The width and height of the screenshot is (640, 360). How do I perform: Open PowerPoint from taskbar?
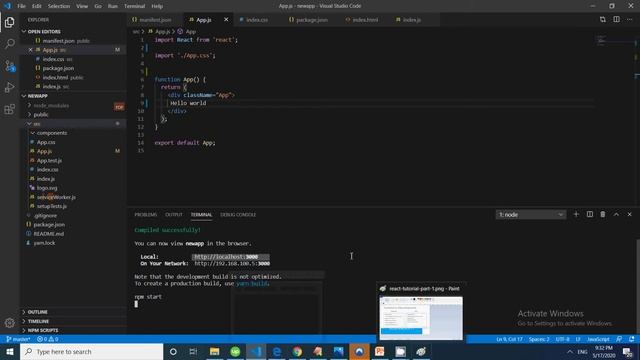click(380, 351)
